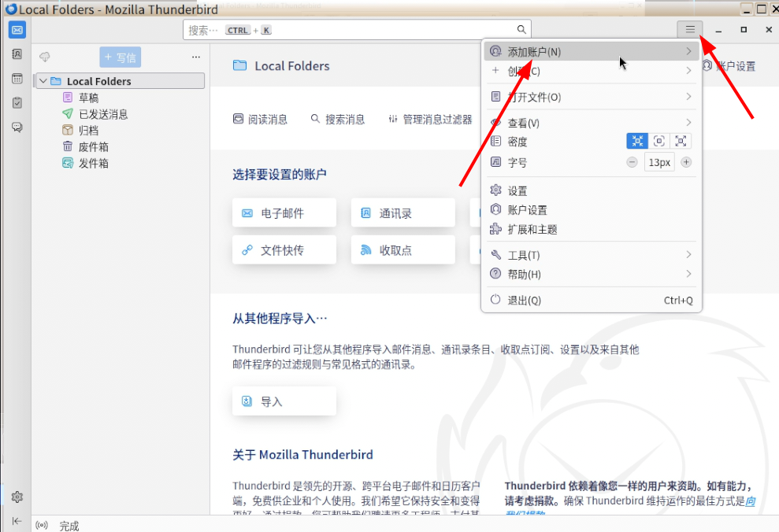This screenshot has height=532, width=779.
Task: Open the Mail space in the sidebar
Action: click(17, 30)
